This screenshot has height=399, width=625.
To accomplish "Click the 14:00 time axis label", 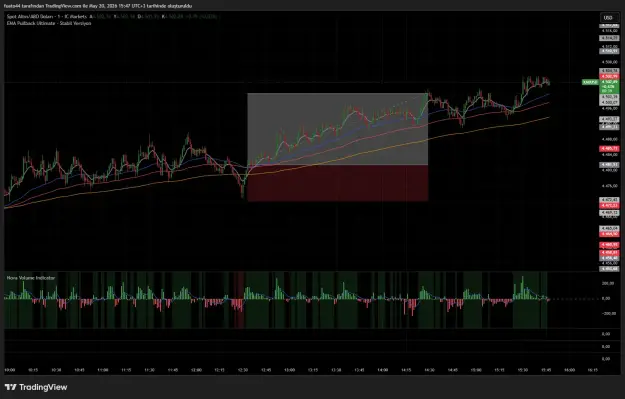I will click(x=383, y=370).
